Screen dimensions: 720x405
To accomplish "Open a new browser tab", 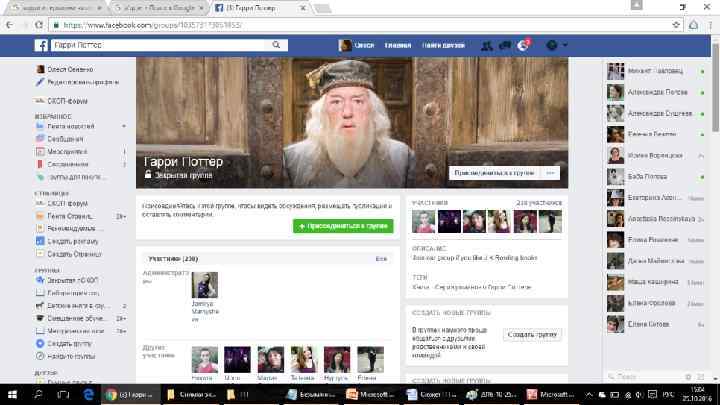I will coord(322,8).
